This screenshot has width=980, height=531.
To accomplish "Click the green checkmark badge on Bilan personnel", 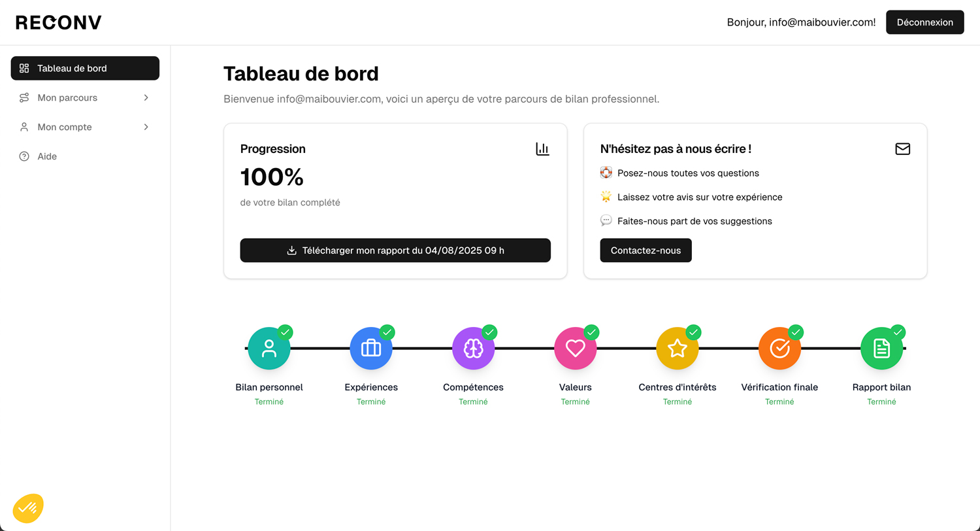I will pyautogui.click(x=285, y=332).
